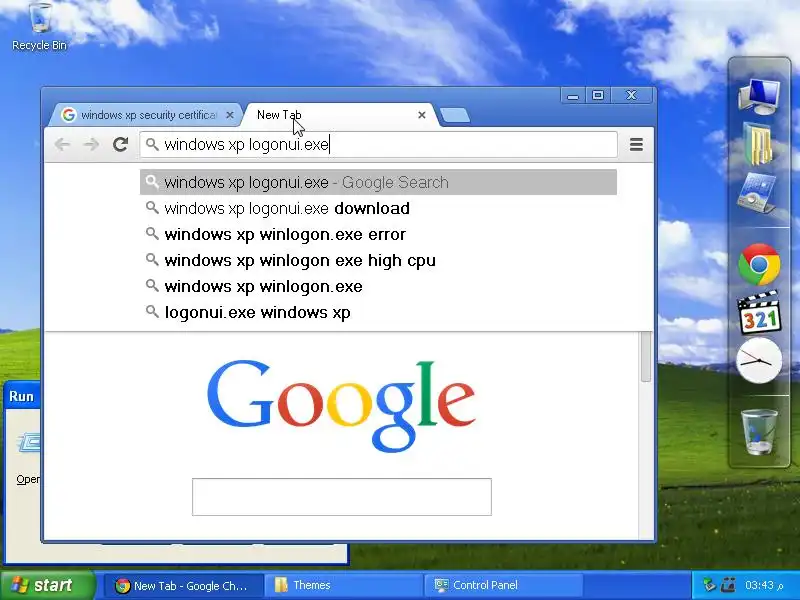Click the analog clock in the dock
The width and height of the screenshot is (800, 600).
click(x=759, y=361)
